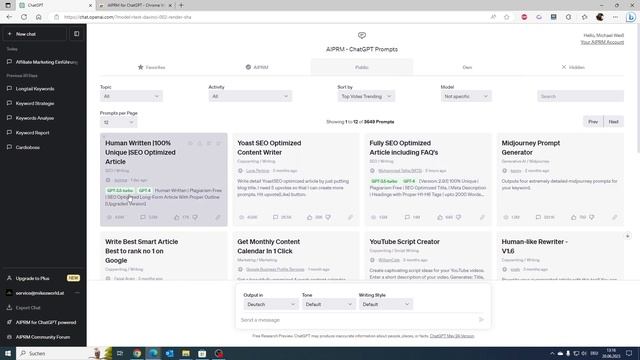Change the Prompts per Page dropdown
Viewport: 640px width, 360px height.
click(x=118, y=122)
